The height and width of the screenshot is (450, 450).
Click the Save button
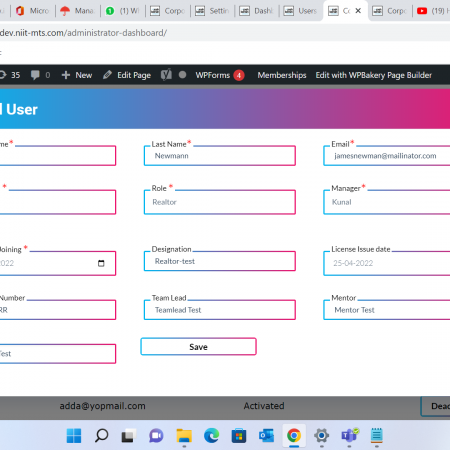(198, 347)
